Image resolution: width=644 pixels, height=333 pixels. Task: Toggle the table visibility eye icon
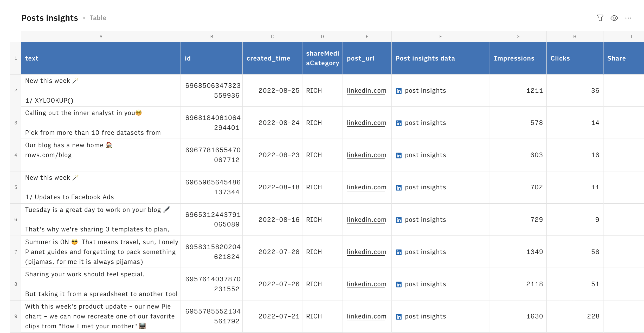pos(614,18)
